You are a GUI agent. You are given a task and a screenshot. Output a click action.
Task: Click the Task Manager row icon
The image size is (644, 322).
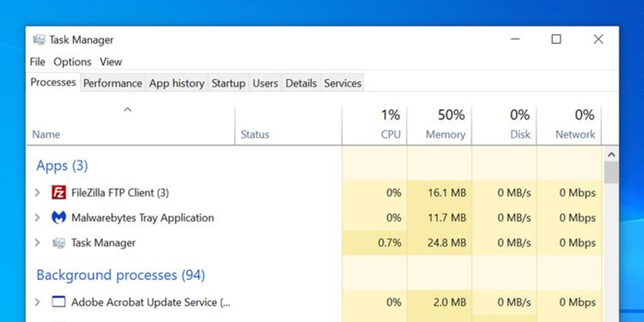pos(59,243)
